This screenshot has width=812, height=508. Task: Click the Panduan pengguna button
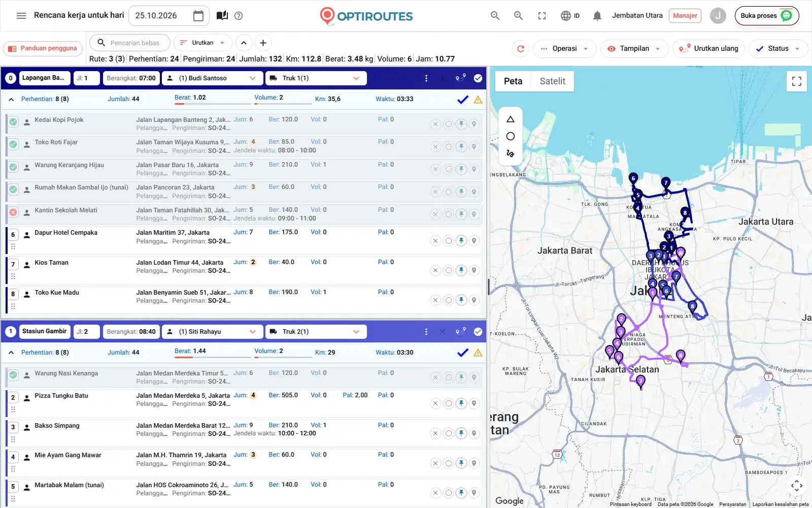click(x=43, y=49)
